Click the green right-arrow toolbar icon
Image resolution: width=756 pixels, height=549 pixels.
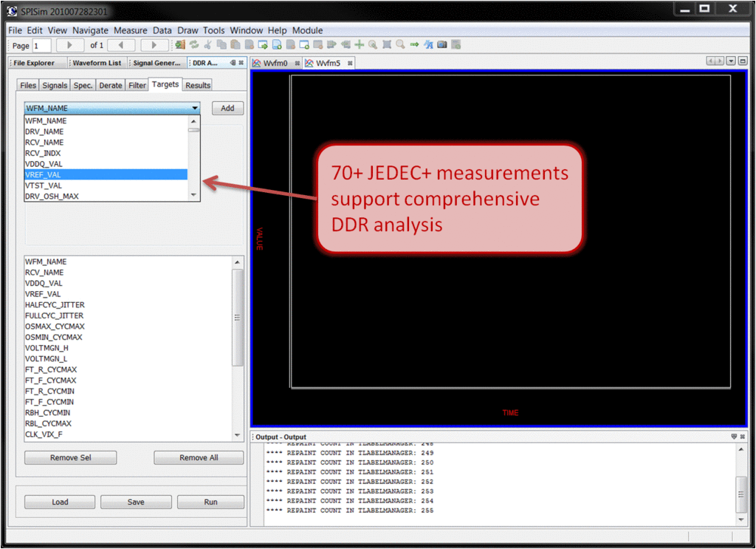click(414, 45)
